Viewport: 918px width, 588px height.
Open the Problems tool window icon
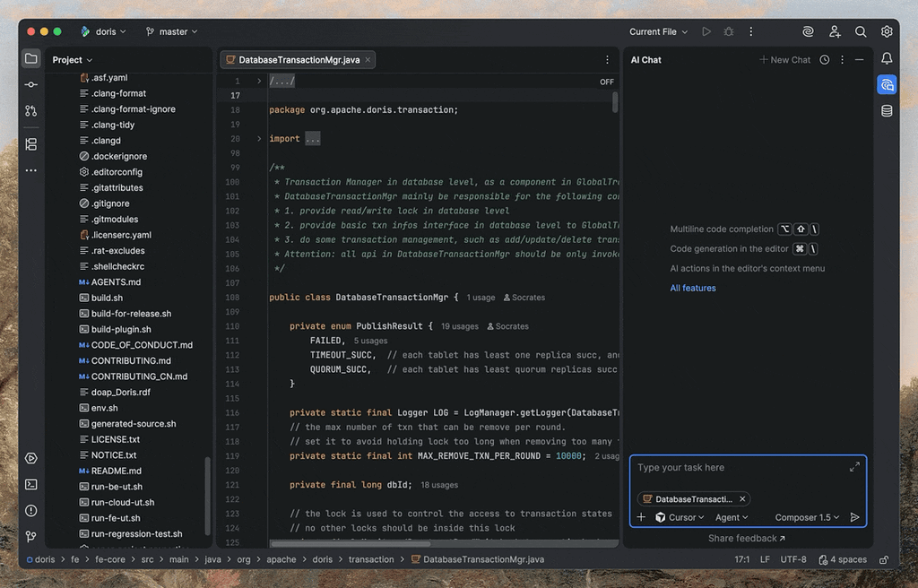(31, 511)
